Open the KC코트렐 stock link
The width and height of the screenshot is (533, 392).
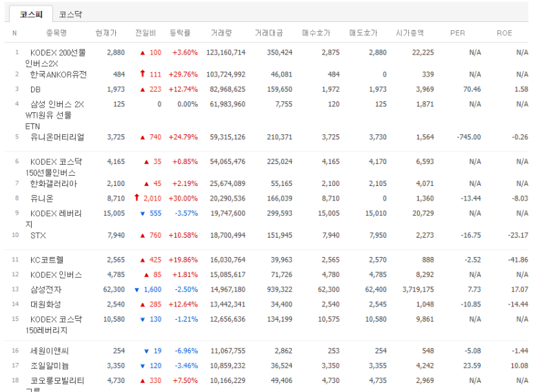point(47,260)
